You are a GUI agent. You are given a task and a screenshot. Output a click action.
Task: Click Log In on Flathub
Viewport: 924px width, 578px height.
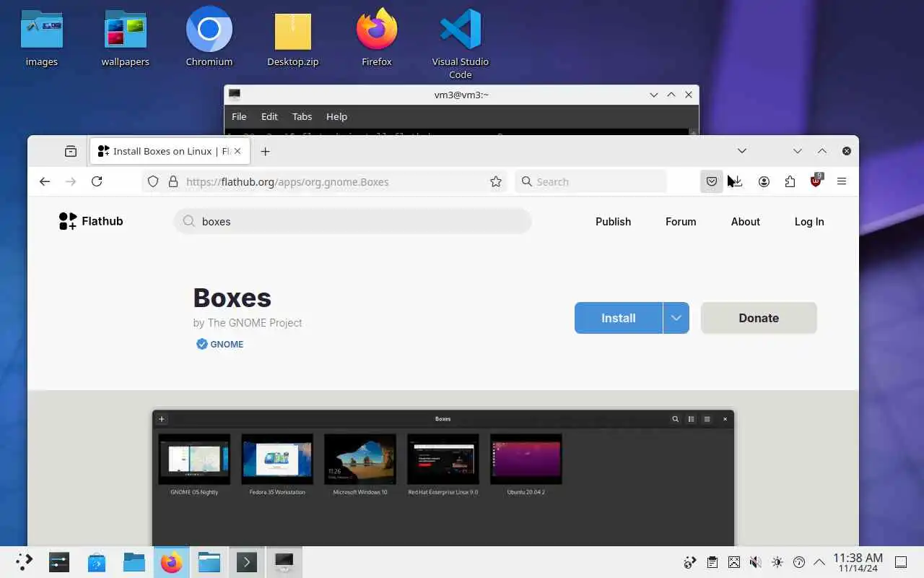coord(809,222)
